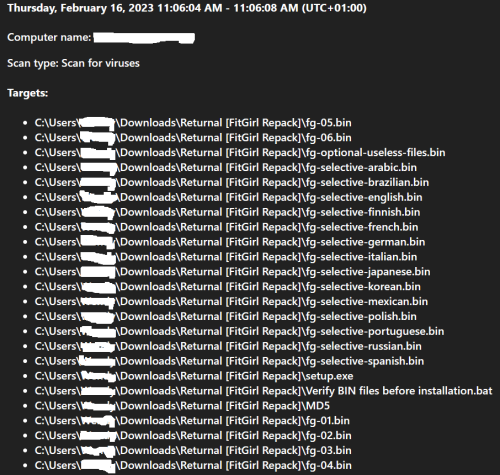500x475 pixels.
Task: Select the MD5 folder target line
Action: (182, 406)
